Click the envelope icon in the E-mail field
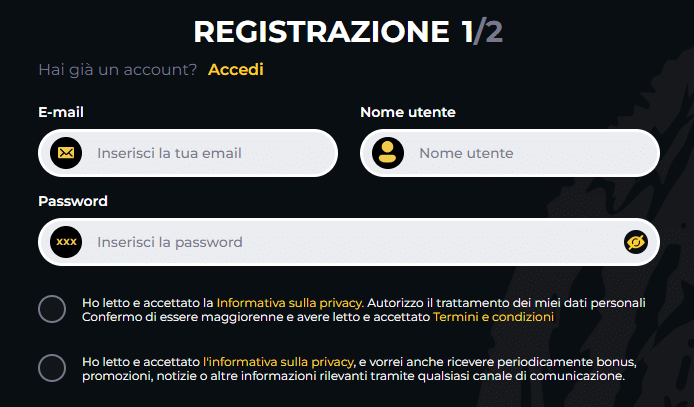This screenshot has height=407, width=694. tap(66, 153)
